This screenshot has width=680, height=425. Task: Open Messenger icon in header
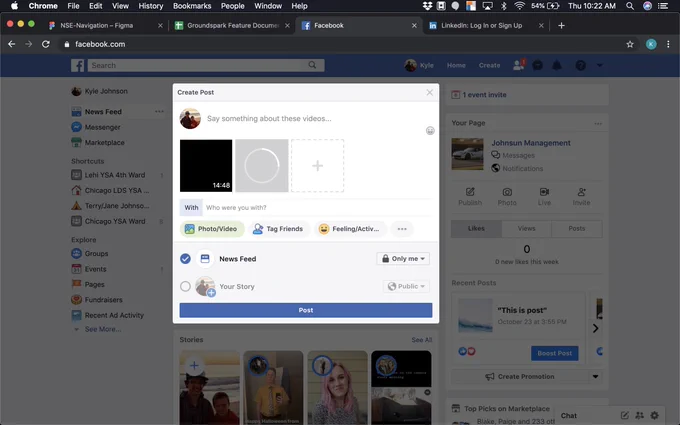point(538,65)
